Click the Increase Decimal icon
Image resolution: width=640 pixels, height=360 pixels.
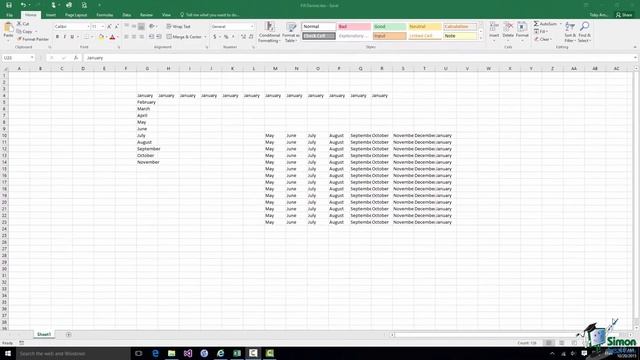[243, 37]
